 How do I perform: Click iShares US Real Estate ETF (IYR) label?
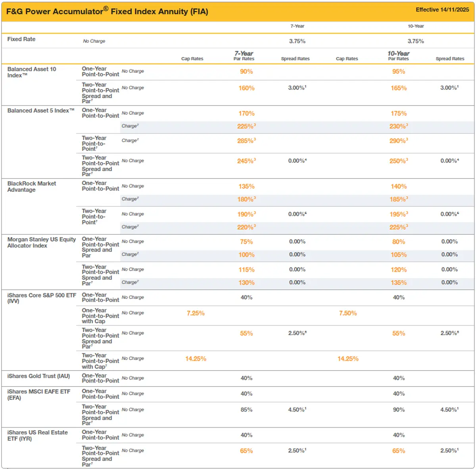37,435
